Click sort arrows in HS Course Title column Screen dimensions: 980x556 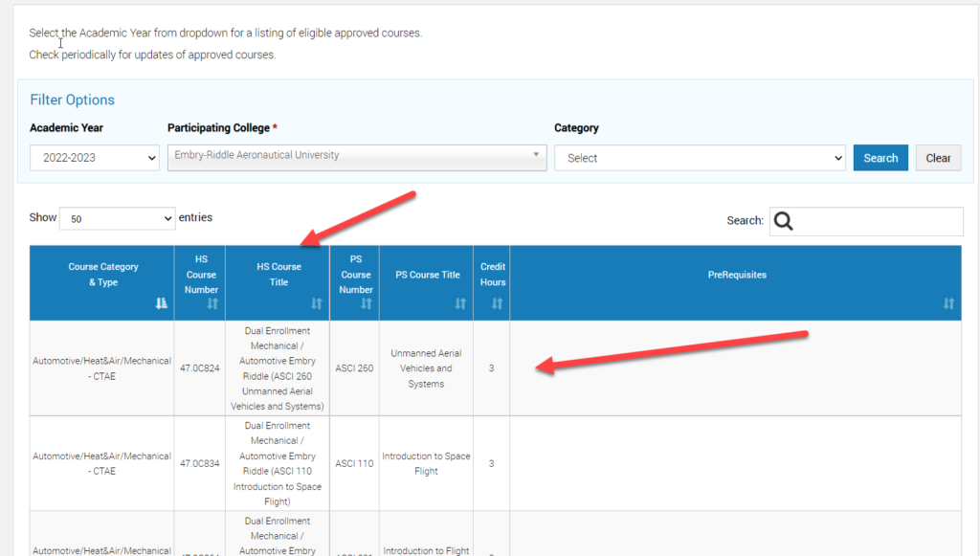[317, 303]
